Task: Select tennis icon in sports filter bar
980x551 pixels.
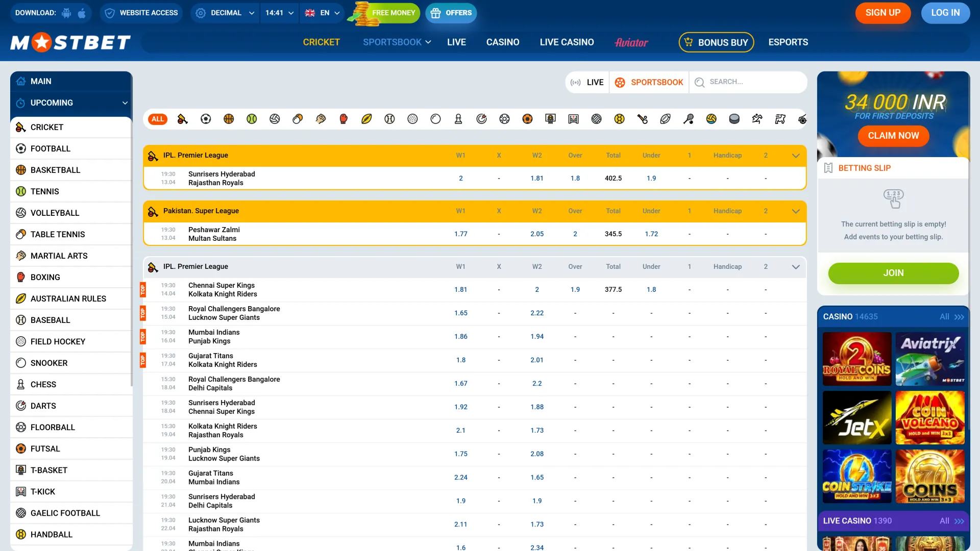Action: [x=252, y=119]
